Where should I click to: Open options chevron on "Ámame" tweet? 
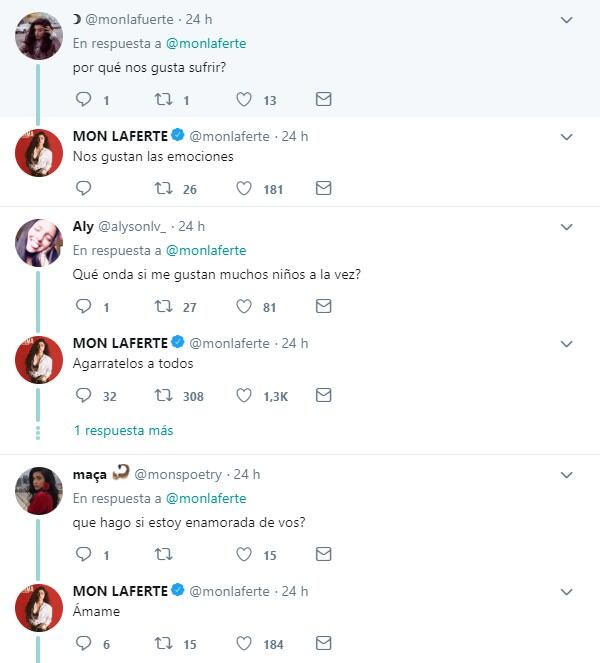[566, 592]
